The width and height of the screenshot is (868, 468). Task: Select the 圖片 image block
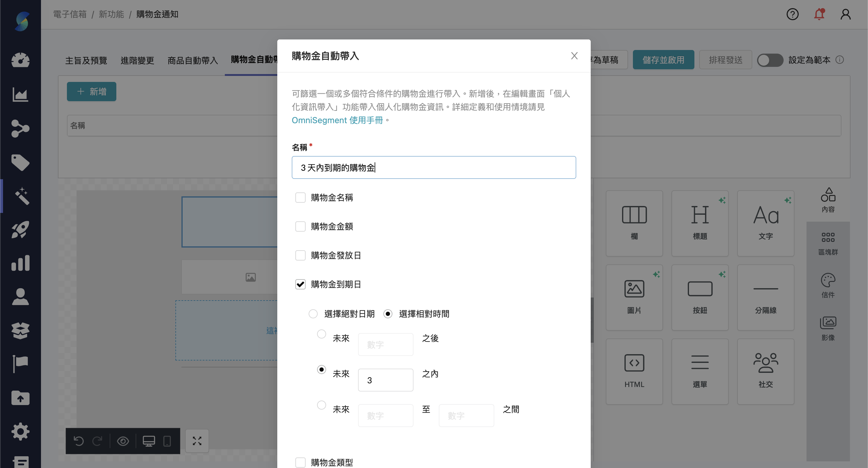[x=634, y=296]
